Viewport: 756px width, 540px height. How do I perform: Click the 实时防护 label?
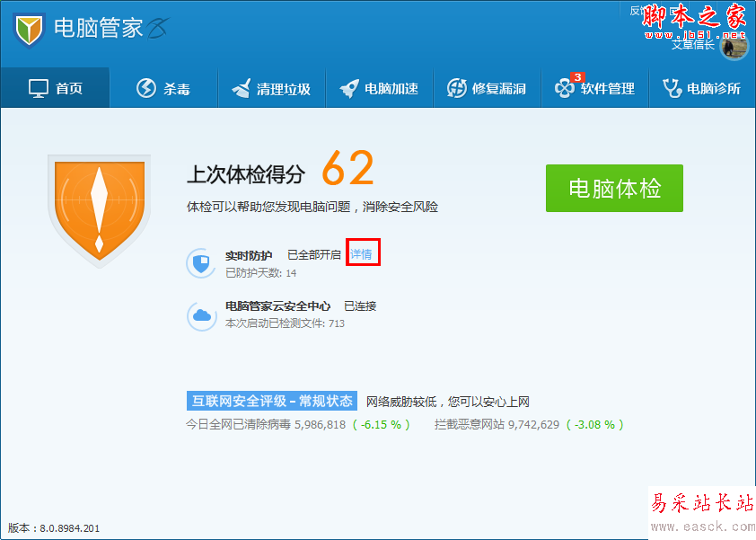tap(249, 255)
